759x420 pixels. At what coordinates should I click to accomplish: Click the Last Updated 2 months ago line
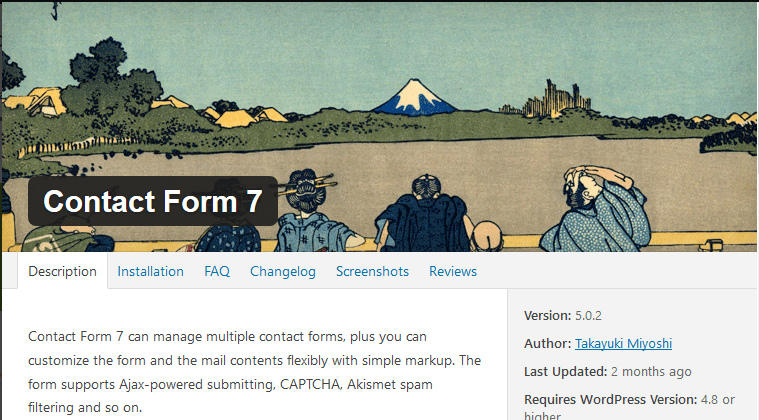click(607, 372)
